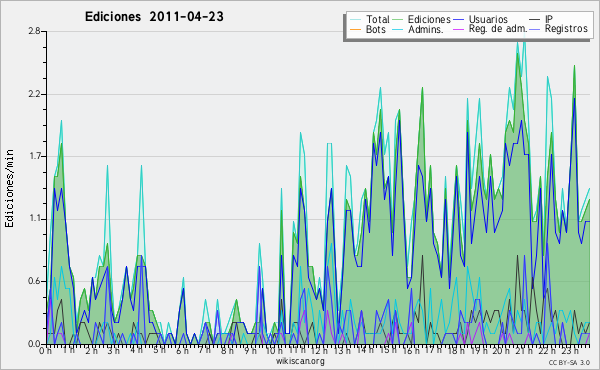Open the wikiscan.org link below chart

(300, 361)
